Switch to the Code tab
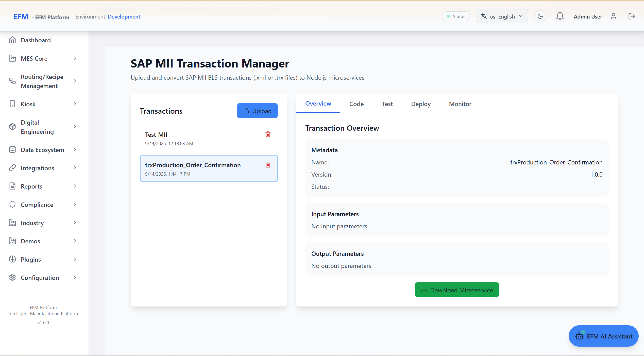Image resolution: width=644 pixels, height=356 pixels. point(356,104)
